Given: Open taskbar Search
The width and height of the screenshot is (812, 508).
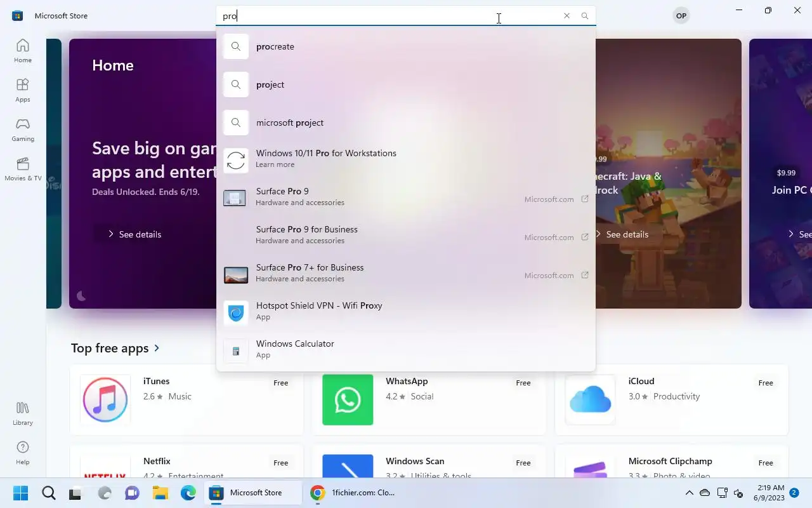Looking at the screenshot, I should [x=48, y=493].
